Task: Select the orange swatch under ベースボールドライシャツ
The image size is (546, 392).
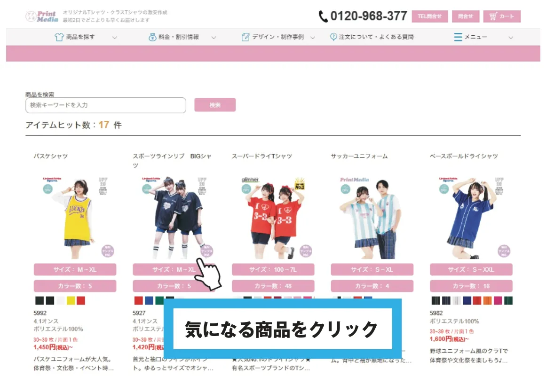Action: [x=487, y=301]
